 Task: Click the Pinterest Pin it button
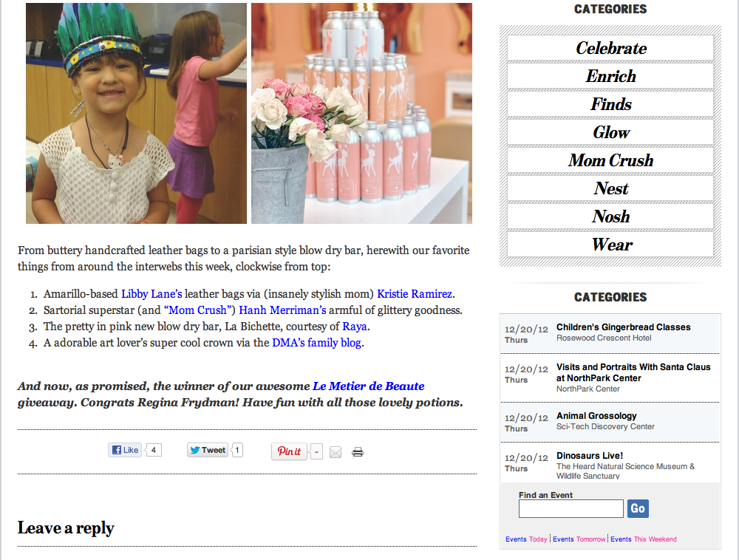tap(289, 451)
